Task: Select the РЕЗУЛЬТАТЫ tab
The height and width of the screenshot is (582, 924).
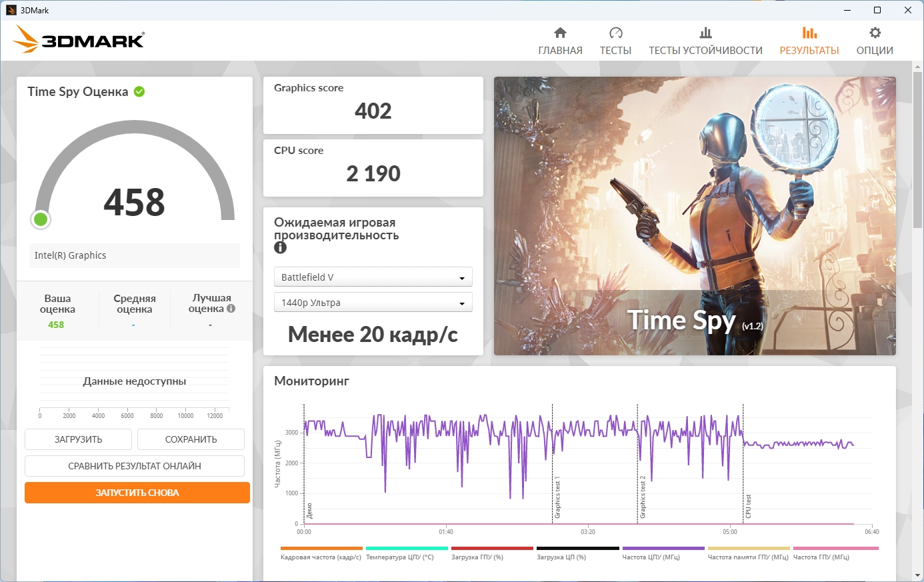Action: click(x=809, y=50)
